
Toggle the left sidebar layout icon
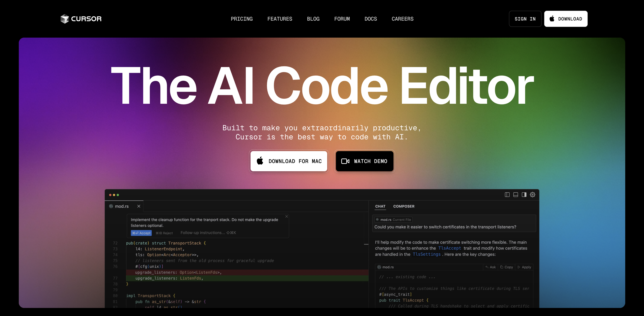click(507, 195)
